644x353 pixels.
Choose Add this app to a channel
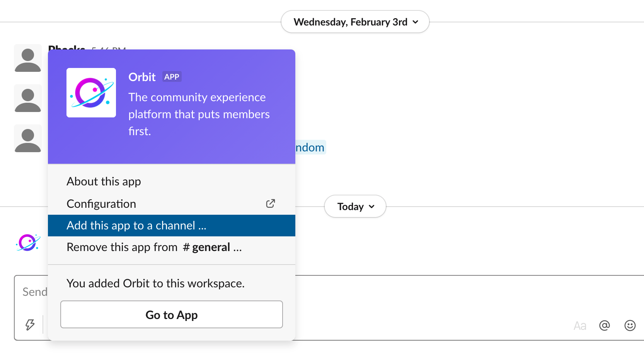click(x=172, y=226)
